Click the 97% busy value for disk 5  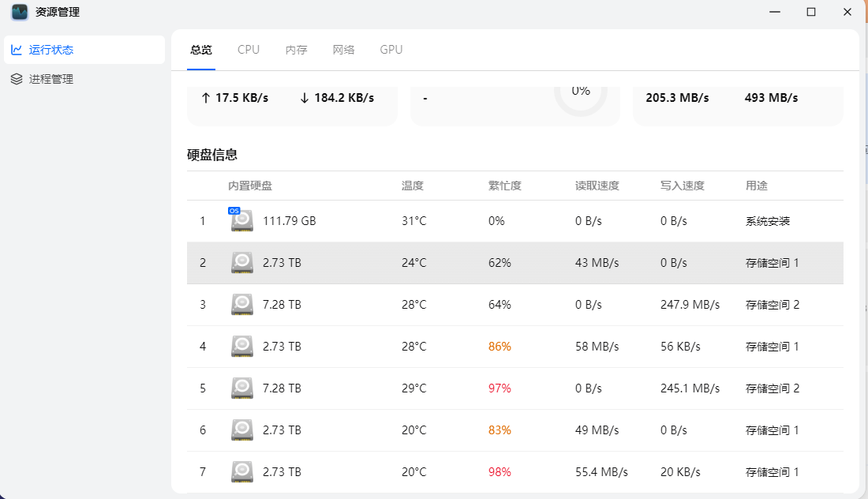click(x=499, y=388)
